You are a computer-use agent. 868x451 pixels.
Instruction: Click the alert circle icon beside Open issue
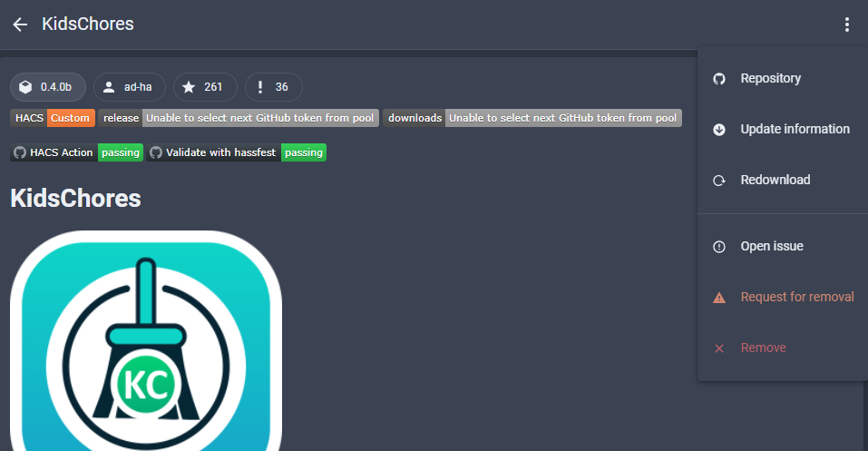pyautogui.click(x=719, y=247)
